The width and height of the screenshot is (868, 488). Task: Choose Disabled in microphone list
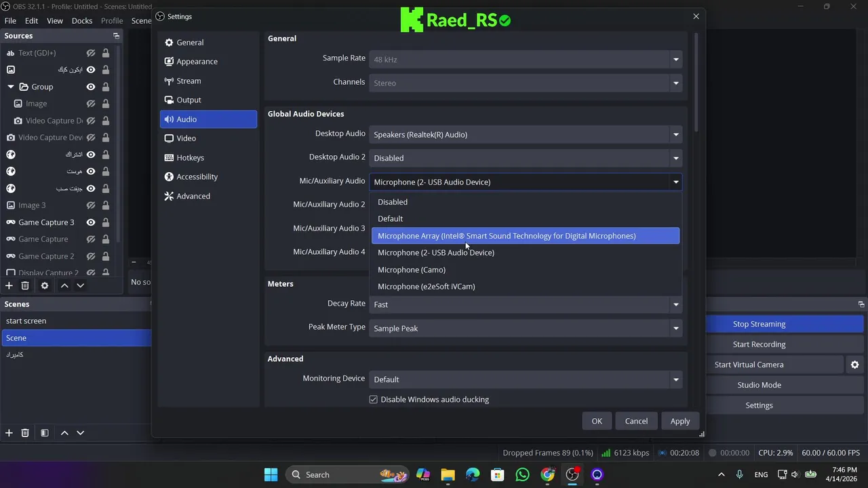[526, 202]
